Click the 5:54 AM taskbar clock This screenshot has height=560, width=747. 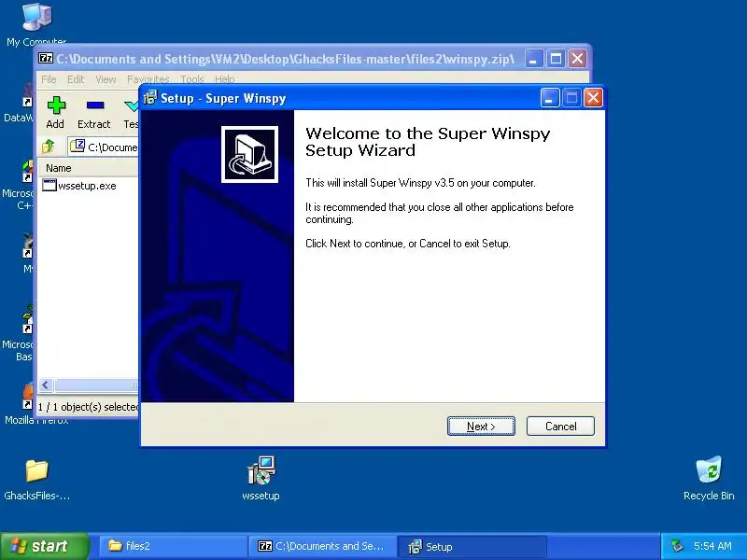click(712, 546)
